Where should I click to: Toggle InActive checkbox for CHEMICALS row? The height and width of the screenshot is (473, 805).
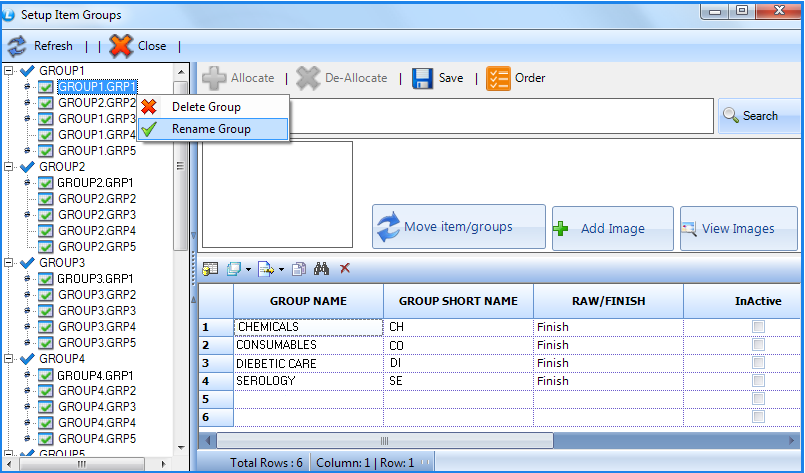(758, 327)
